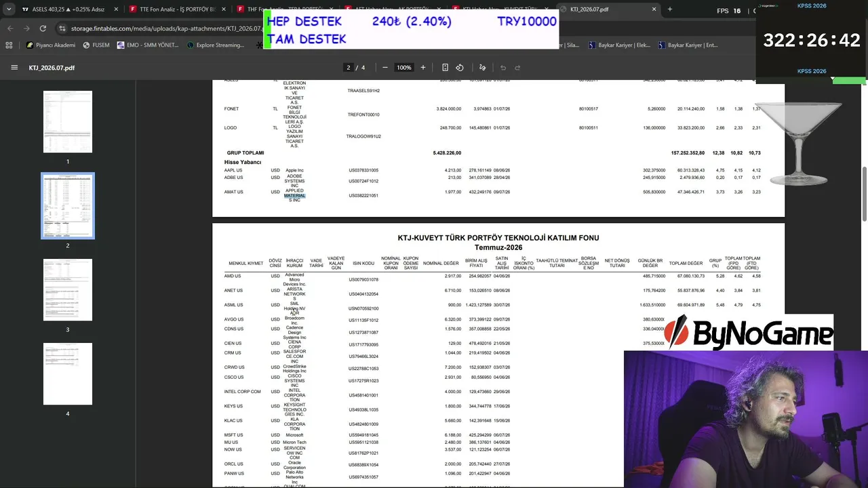Click the FONET row label
The width and height of the screenshot is (868, 488).
pos(232,109)
